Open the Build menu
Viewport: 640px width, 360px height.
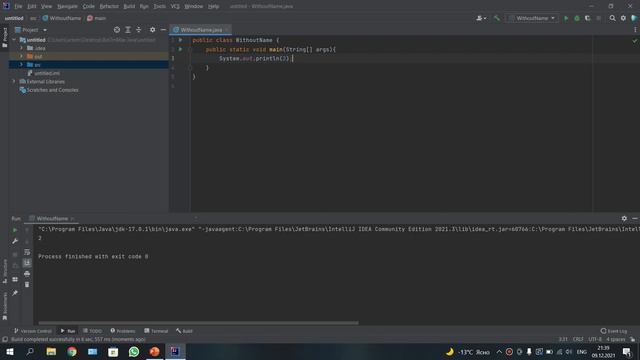(129, 7)
